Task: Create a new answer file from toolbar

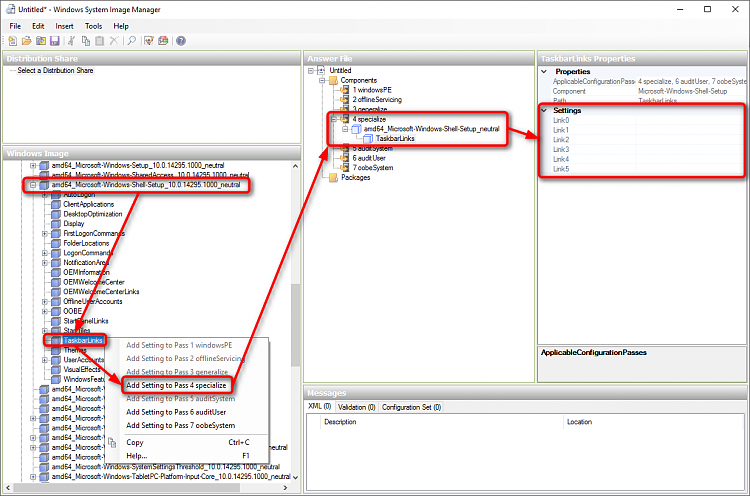Action: click(12, 41)
